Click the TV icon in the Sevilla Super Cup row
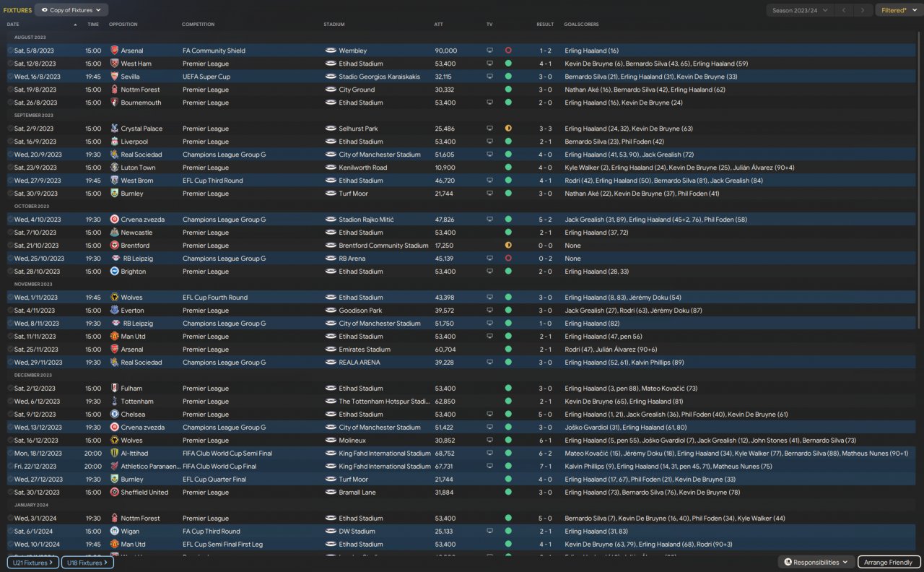The height and width of the screenshot is (572, 924). coord(489,77)
